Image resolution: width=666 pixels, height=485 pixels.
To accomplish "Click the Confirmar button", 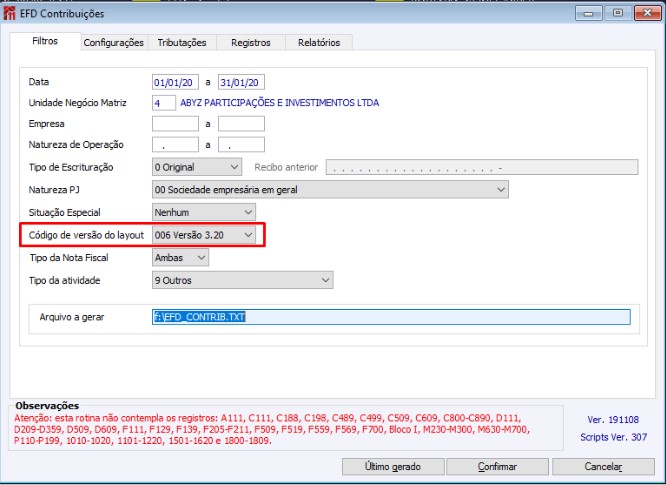I will pos(497,467).
